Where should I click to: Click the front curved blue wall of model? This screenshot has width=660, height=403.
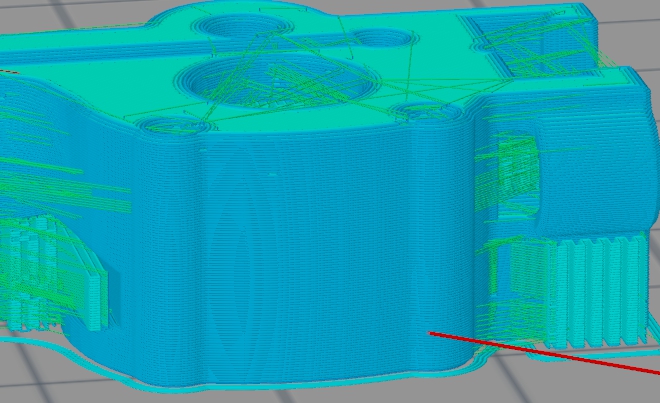[x=300, y=260]
